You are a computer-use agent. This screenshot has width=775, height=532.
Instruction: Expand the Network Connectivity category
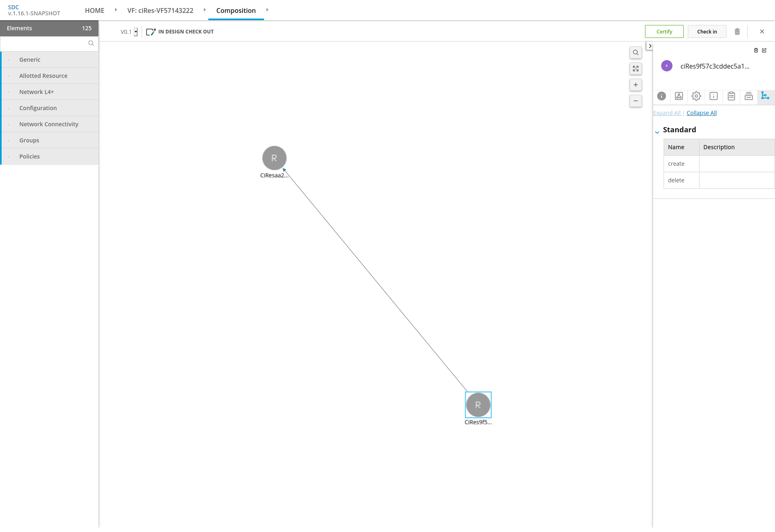pos(49,124)
